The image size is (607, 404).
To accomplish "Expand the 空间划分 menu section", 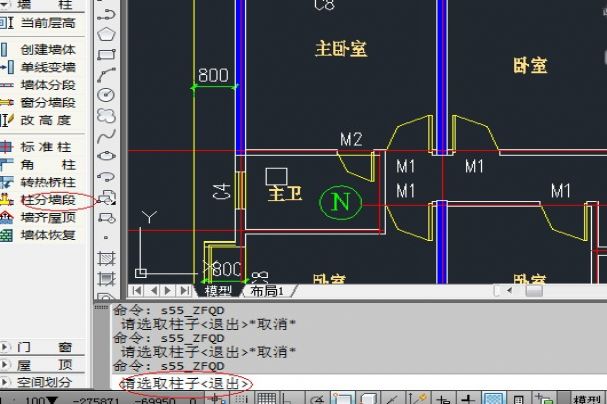I will point(47,382).
